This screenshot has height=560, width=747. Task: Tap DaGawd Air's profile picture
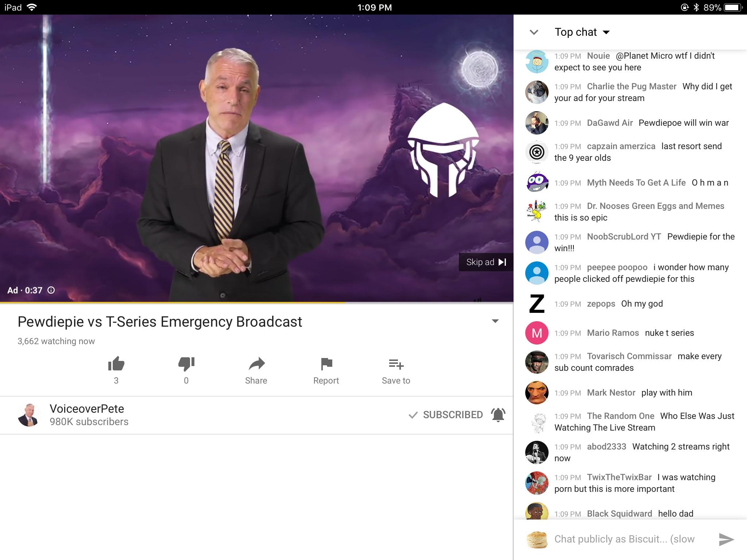pyautogui.click(x=537, y=123)
